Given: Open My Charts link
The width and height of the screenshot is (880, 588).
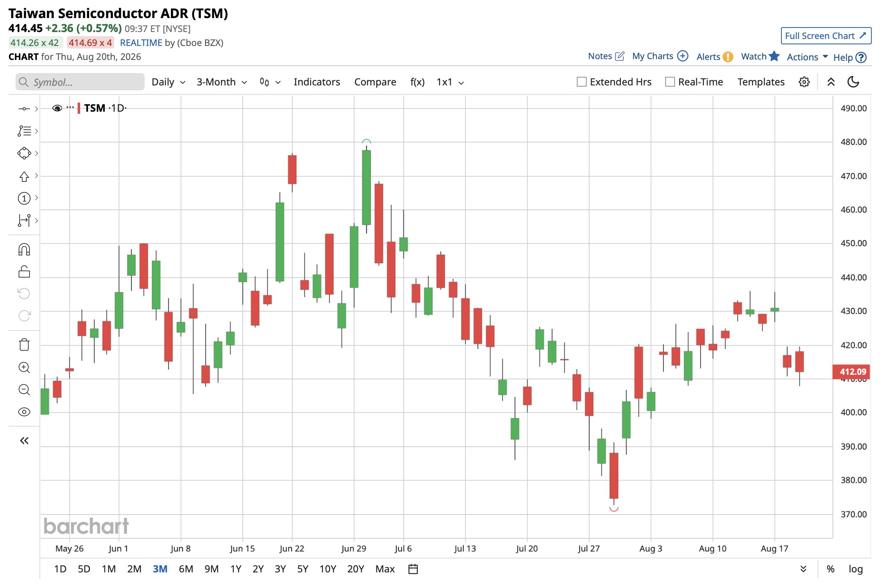Looking at the screenshot, I should pos(660,56).
